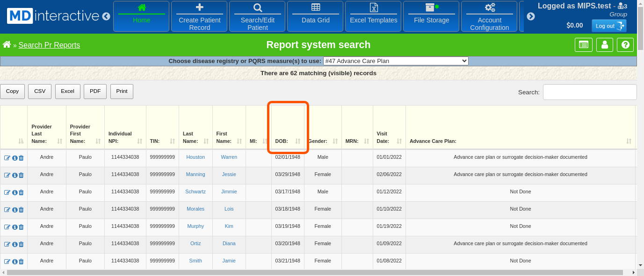Open the disease registry measure dropdown
The width and height of the screenshot is (644, 276).
click(395, 61)
